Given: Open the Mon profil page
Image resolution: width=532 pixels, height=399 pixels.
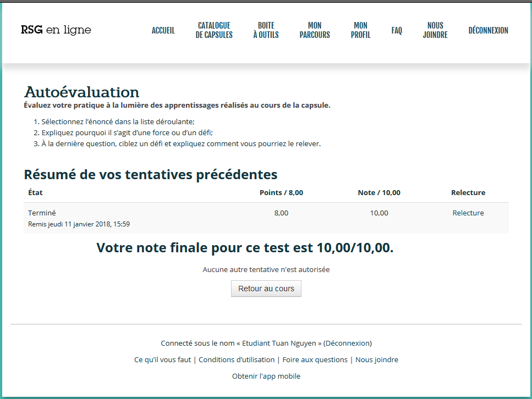Looking at the screenshot, I should pos(360,30).
